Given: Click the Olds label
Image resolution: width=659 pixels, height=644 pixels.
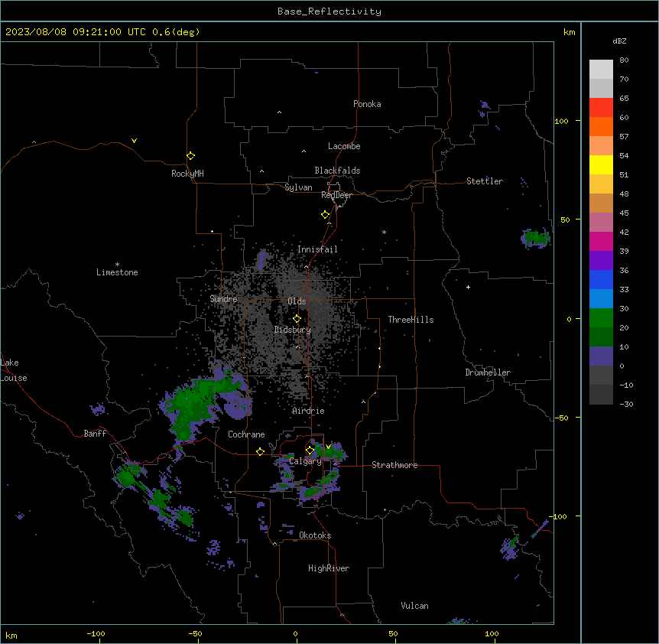Looking at the screenshot, I should click(297, 301).
